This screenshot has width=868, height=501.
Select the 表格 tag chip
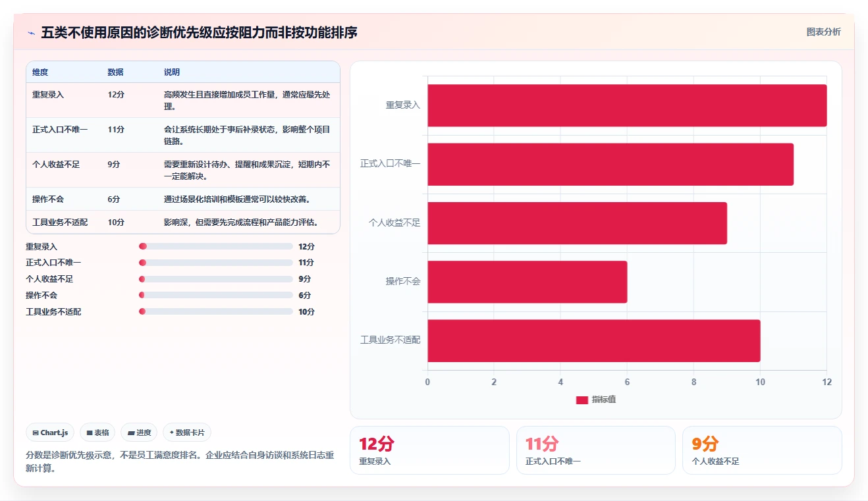97,433
